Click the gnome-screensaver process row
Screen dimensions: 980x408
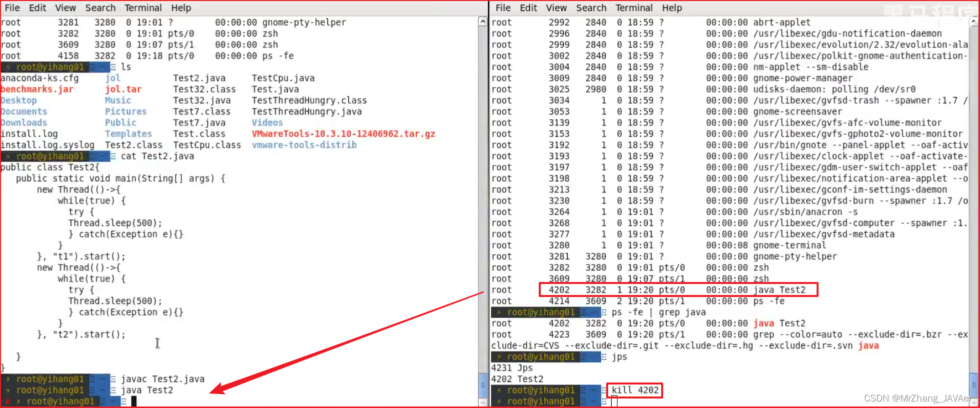click(x=667, y=111)
